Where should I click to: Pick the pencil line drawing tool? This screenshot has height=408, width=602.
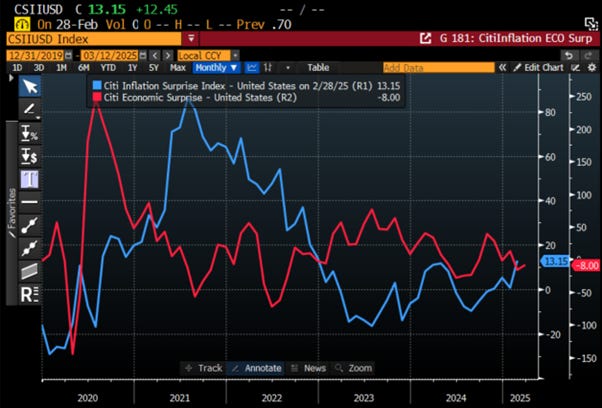coord(30,109)
